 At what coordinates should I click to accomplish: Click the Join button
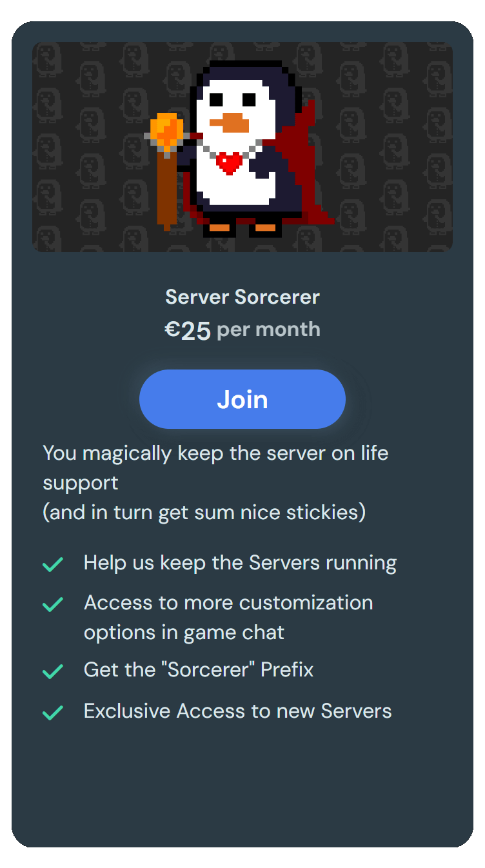[243, 399]
